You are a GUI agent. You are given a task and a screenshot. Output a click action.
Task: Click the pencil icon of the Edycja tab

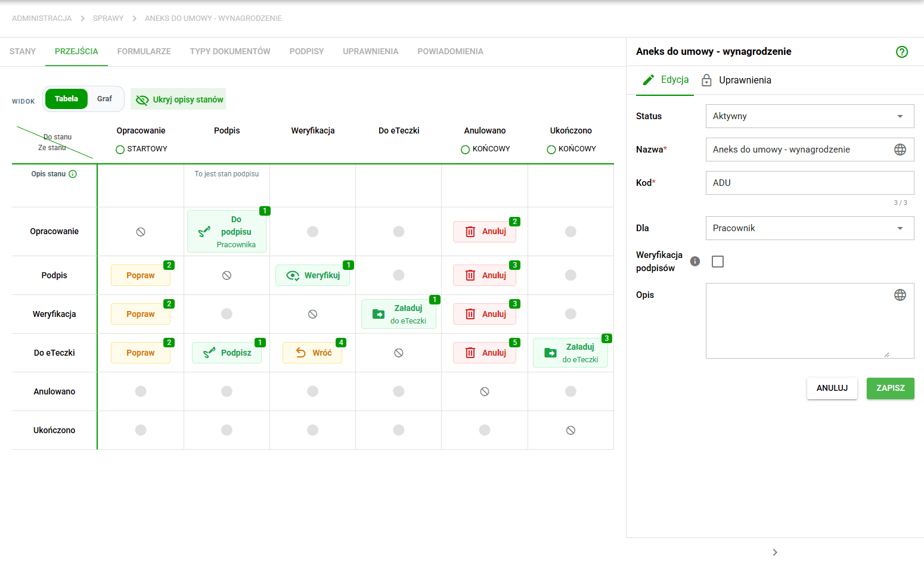point(649,80)
